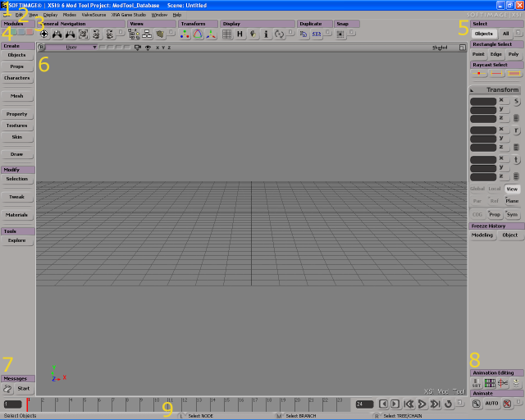525x420 pixels.
Task: Enable Plane transform mode
Action: (512, 201)
